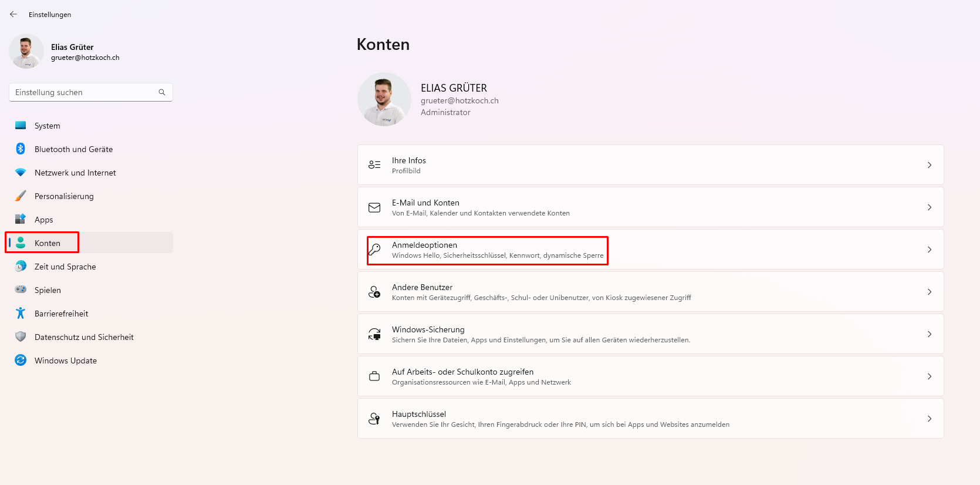Click the Hauptschlüssel passkey icon
The image size is (980, 485).
pos(374,419)
